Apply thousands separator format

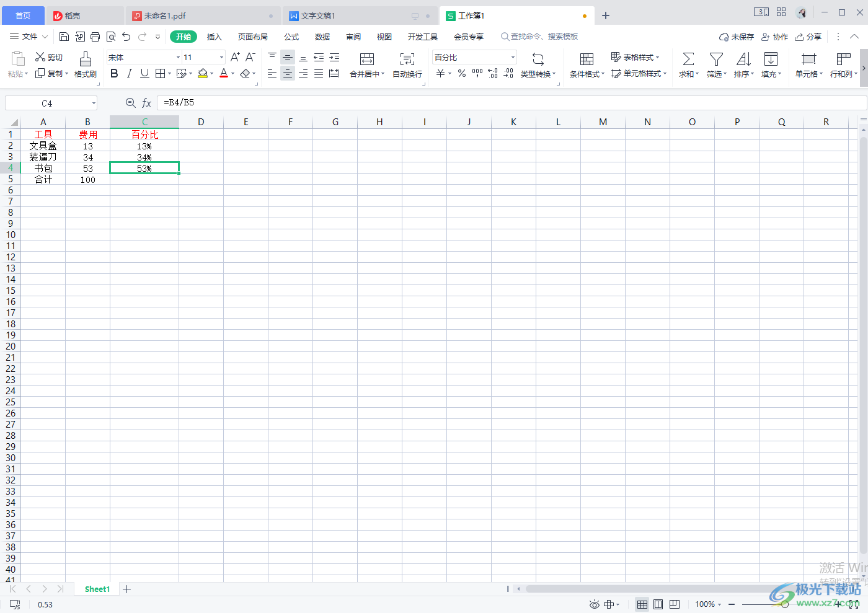(477, 74)
